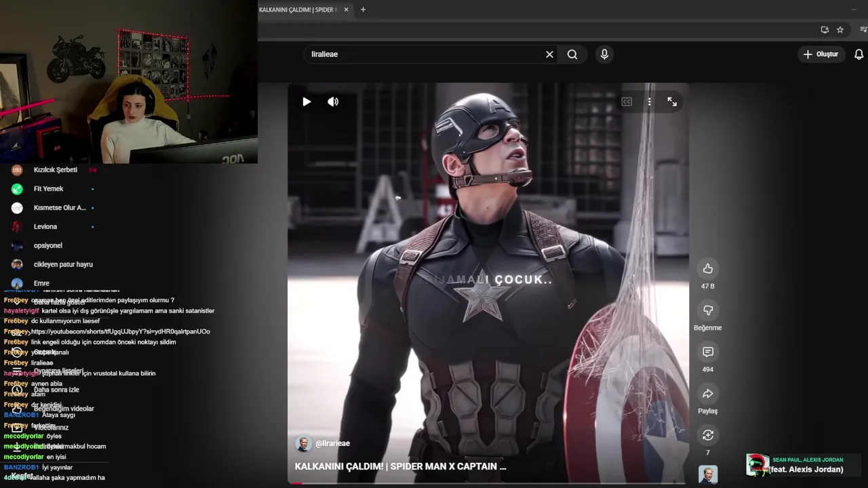Click Leviona channel avatar icon

point(17,227)
